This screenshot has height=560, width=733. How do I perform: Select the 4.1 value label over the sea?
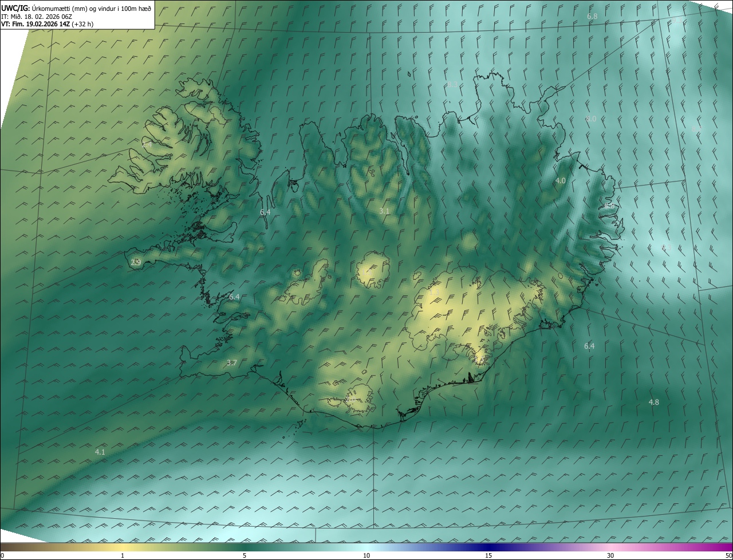click(100, 452)
